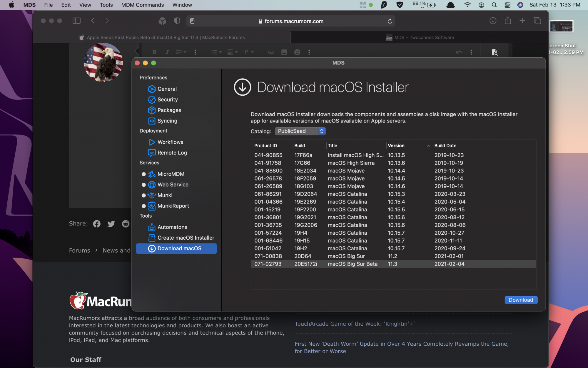This screenshot has height=368, width=588.
Task: Open the Remote Log view
Action: tap(172, 152)
